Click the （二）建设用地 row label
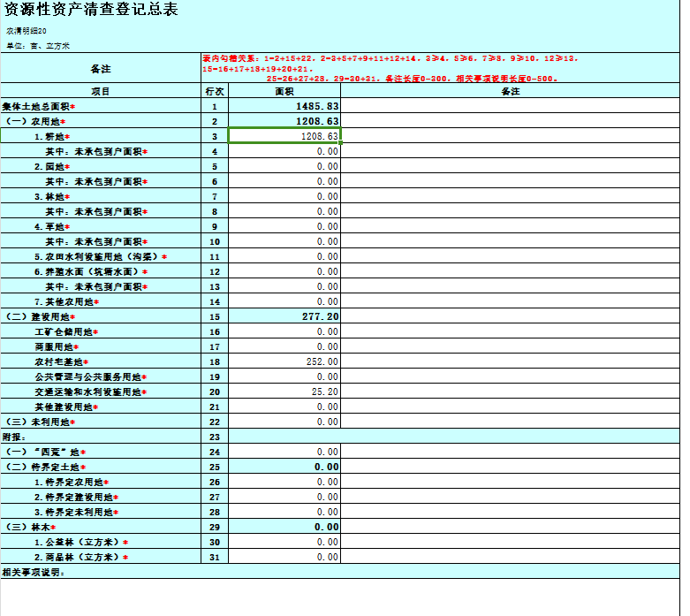 (40, 316)
